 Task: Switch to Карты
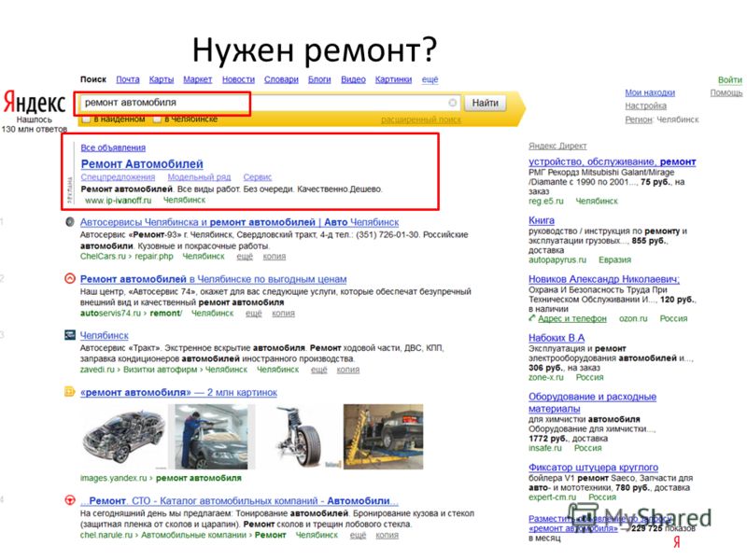point(162,79)
